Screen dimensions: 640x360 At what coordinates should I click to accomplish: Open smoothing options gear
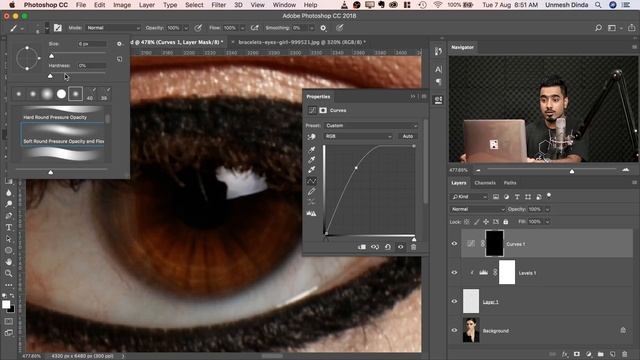[323, 28]
